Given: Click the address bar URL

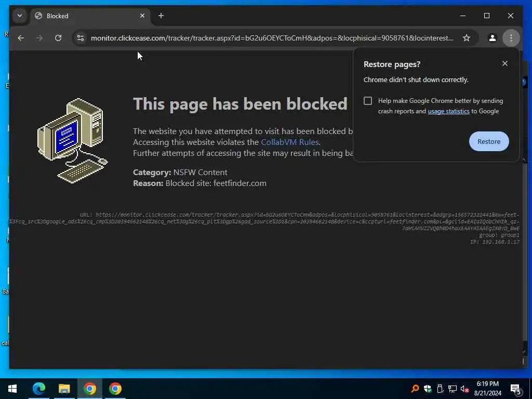Looking at the screenshot, I should point(272,38).
